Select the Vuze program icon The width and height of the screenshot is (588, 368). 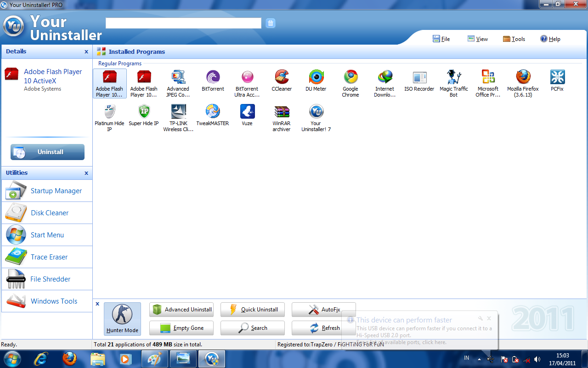coord(247,115)
